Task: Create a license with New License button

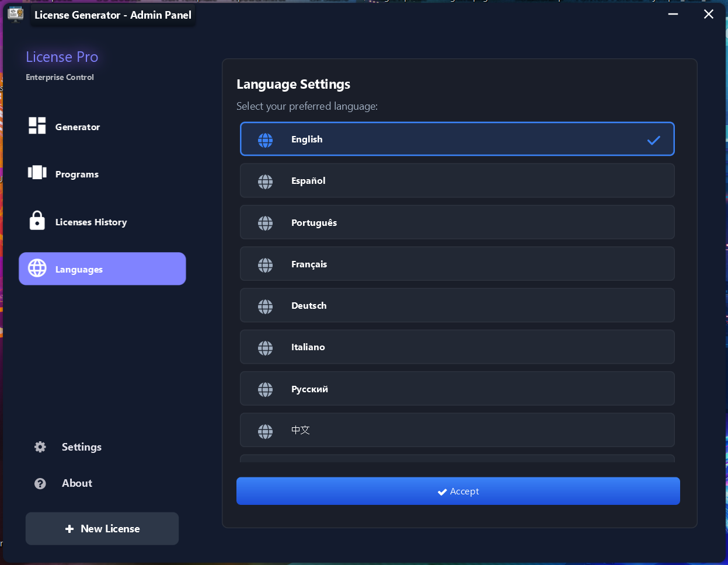Action: coord(102,529)
